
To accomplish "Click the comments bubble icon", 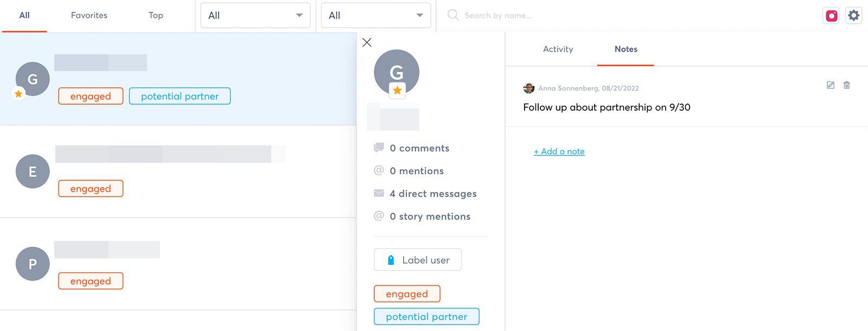I will (379, 148).
